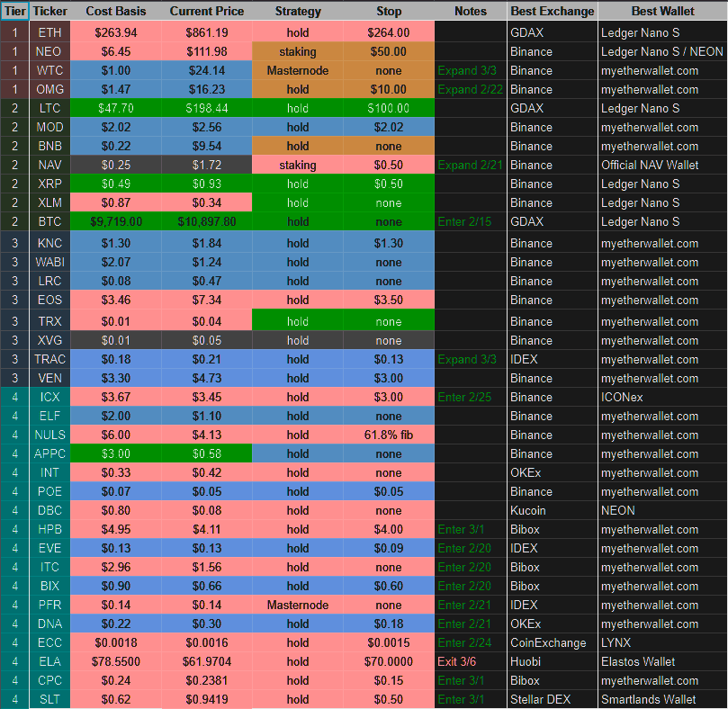Select the Enter 3/1 note for HPB

(471, 529)
